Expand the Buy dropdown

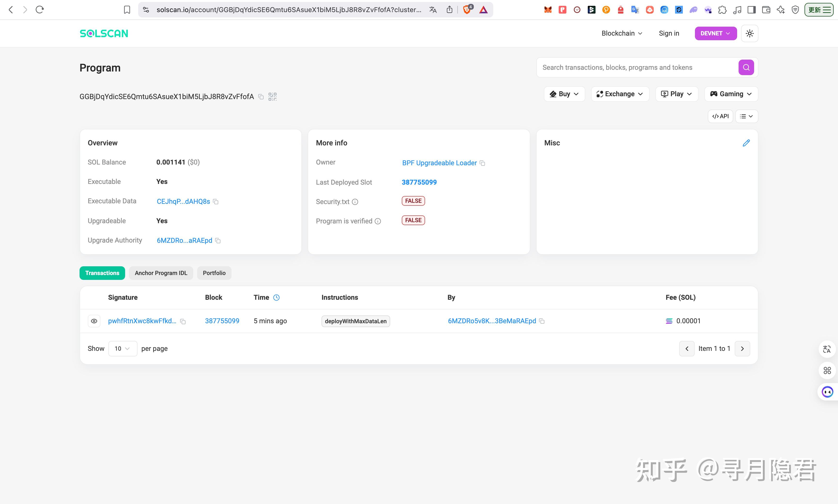point(564,94)
